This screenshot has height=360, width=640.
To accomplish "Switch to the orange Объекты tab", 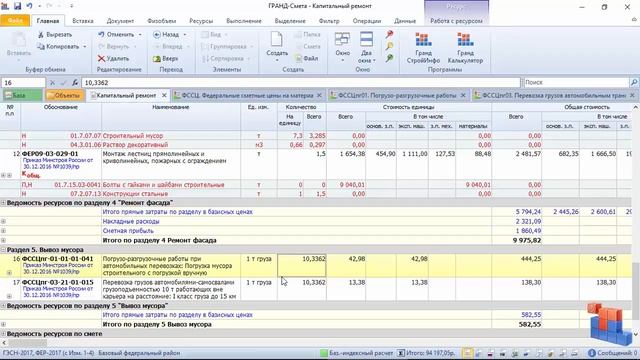I will (x=64, y=96).
